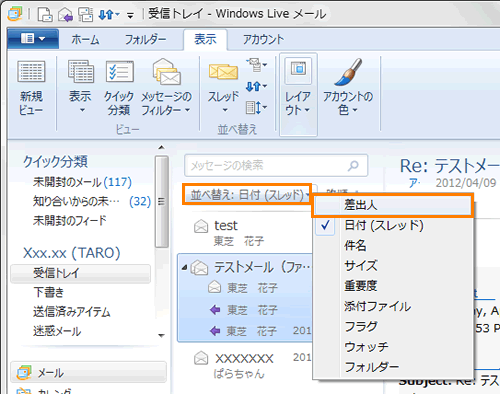Image resolution: width=500 pixels, height=394 pixels.
Task: Open 未開封のフィード quick view
Action: coord(69,220)
